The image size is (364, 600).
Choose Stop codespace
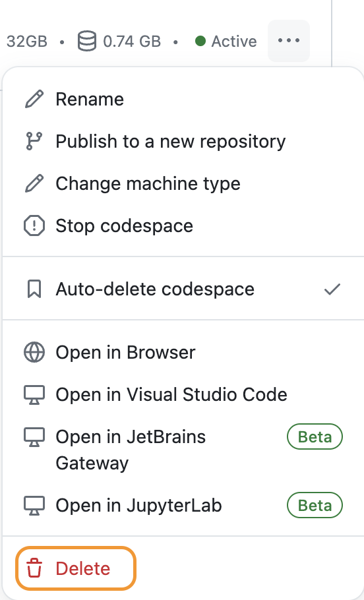(x=184, y=225)
